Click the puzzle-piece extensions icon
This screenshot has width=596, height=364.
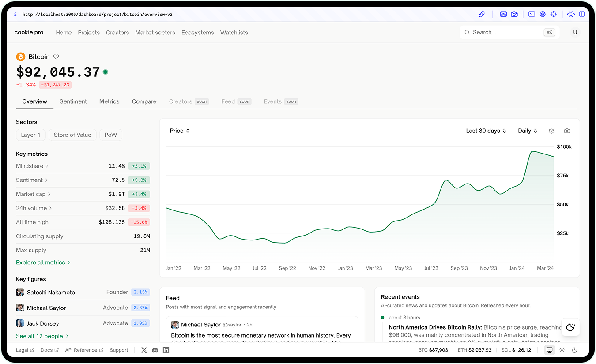click(x=571, y=14)
